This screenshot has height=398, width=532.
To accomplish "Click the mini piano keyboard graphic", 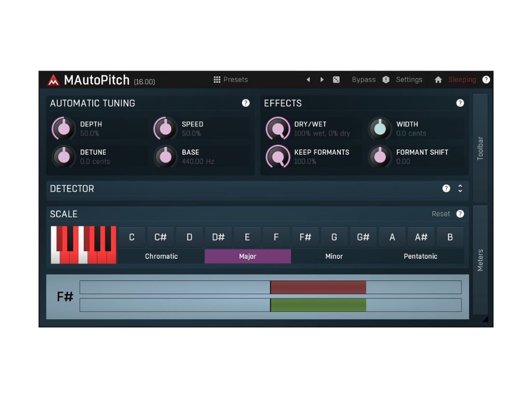I will pos(84,245).
